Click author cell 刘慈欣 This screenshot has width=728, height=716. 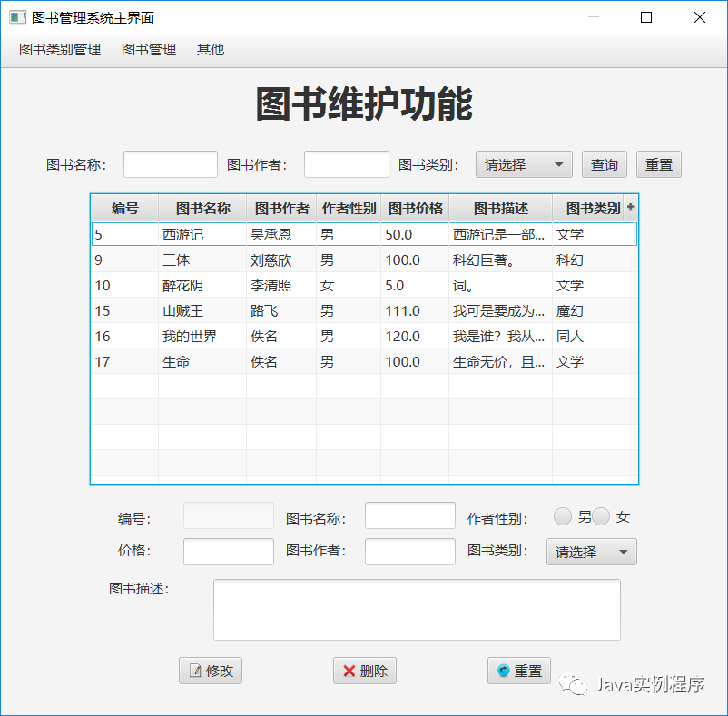(x=281, y=260)
